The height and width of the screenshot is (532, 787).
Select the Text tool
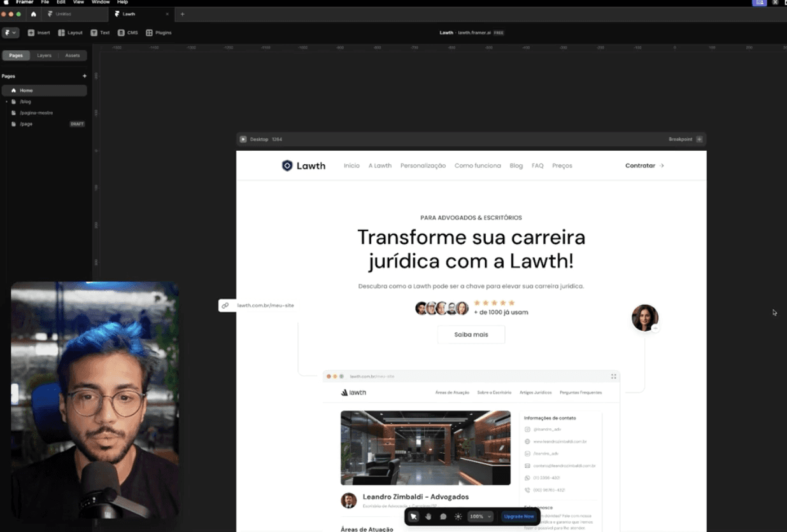click(100, 32)
